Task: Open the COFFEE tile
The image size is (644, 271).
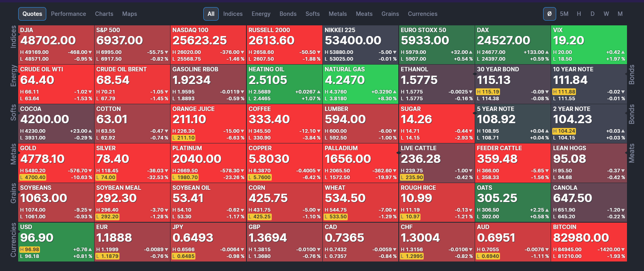Action: point(284,124)
